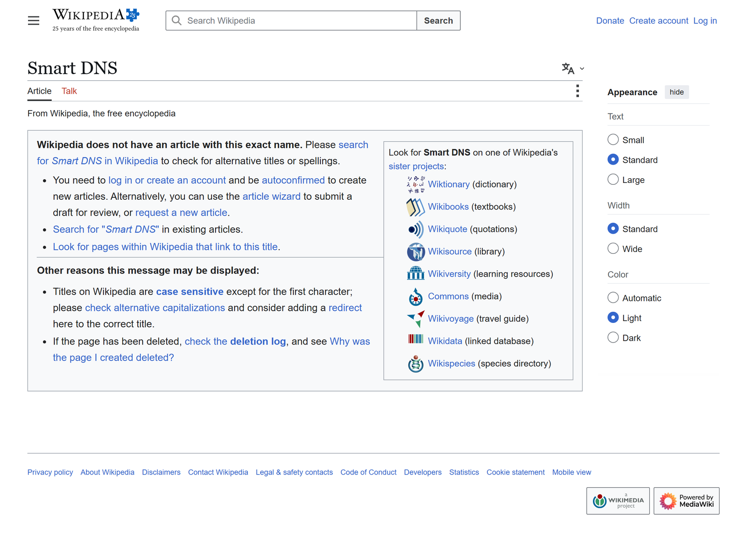Select Wide width option

[613, 248]
